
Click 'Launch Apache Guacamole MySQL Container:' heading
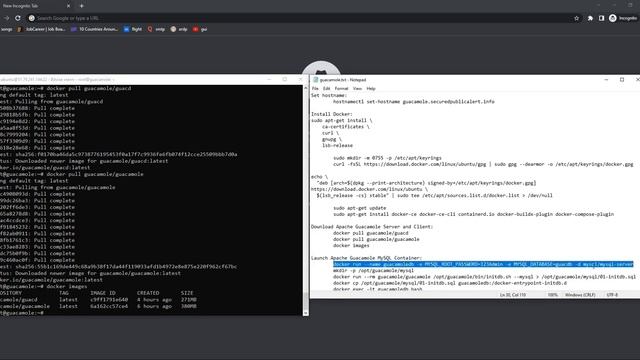367,258
